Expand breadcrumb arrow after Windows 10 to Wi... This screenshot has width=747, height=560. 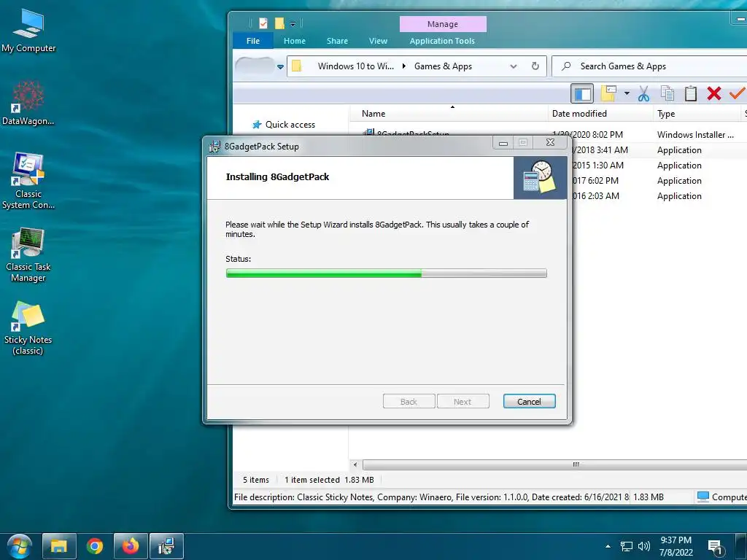click(x=404, y=66)
